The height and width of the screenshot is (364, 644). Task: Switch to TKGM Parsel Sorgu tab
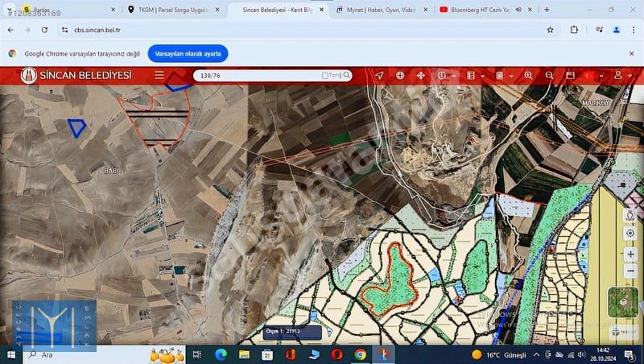[172, 10]
